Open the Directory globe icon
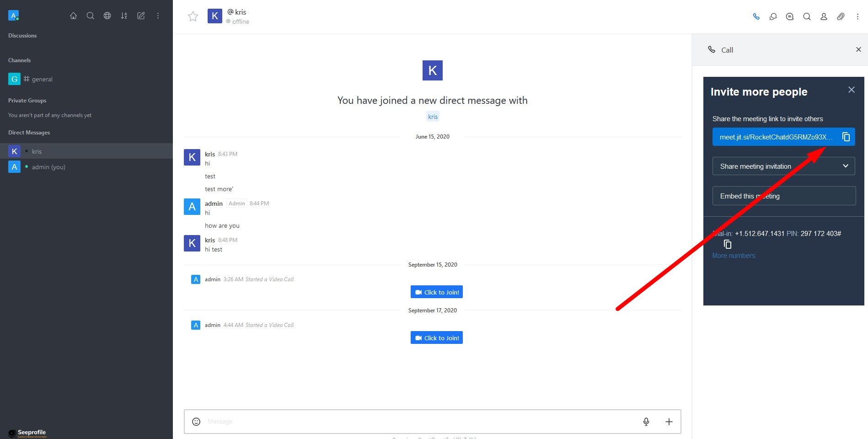 (107, 16)
